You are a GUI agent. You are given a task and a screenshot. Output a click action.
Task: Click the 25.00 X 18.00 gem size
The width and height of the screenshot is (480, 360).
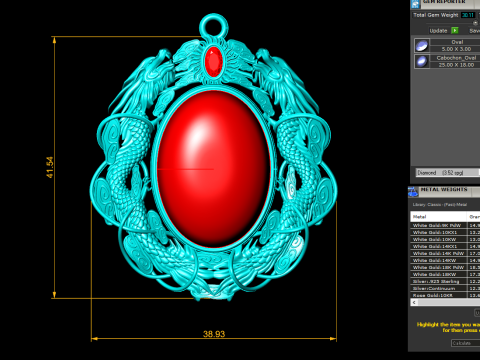[x=456, y=65]
